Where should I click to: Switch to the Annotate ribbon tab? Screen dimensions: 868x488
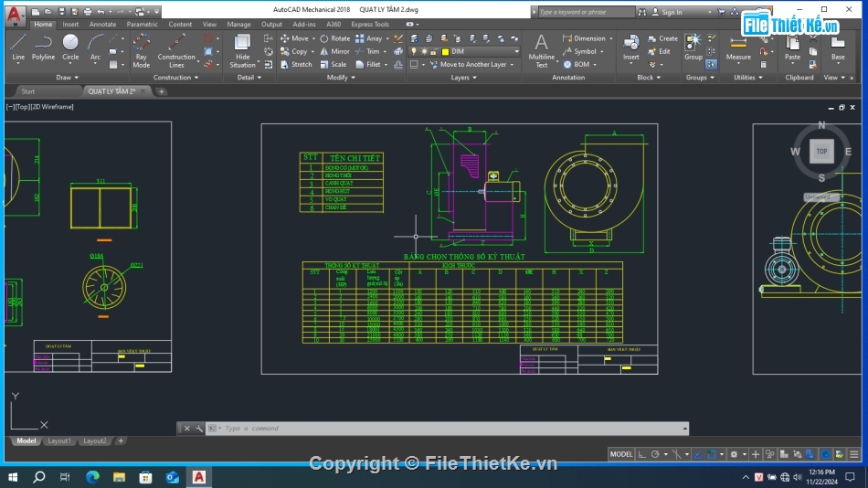point(102,25)
